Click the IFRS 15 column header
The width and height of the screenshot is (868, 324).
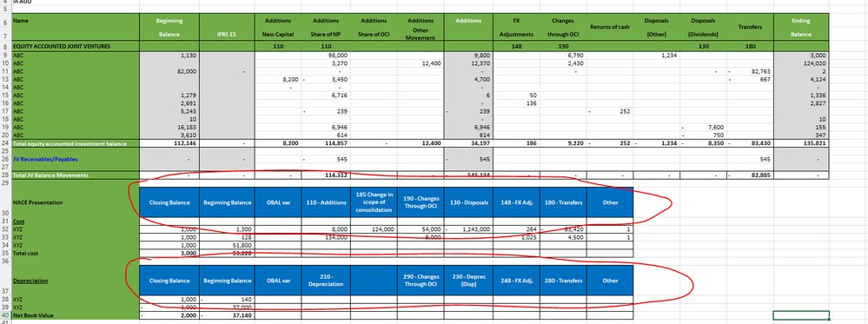coord(227,35)
